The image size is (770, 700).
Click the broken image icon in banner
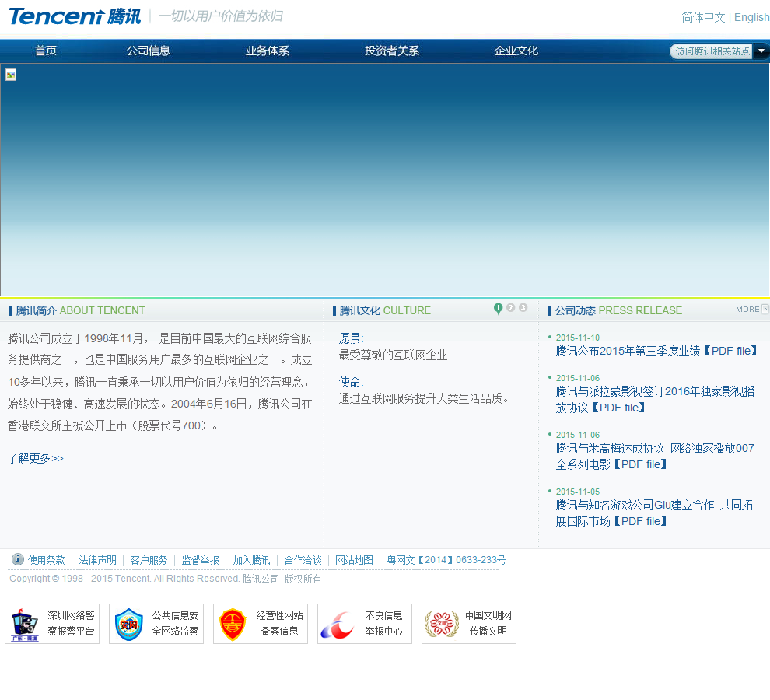click(x=11, y=75)
